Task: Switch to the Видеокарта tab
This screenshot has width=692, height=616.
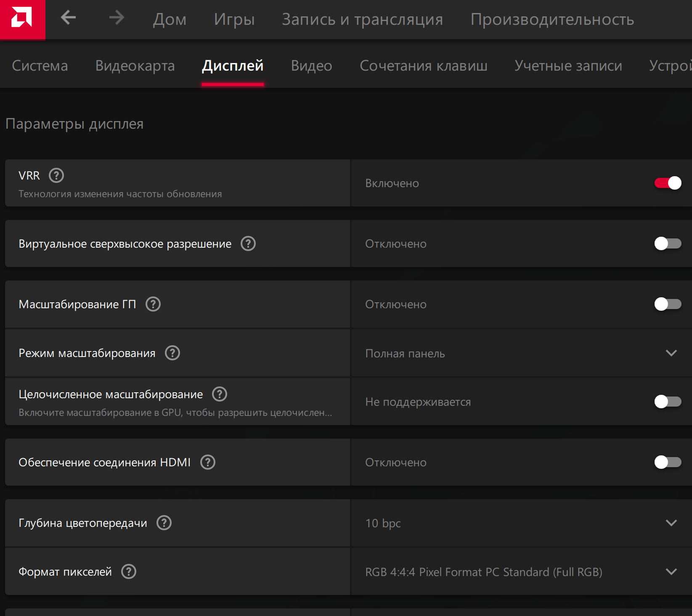Action: pos(135,66)
